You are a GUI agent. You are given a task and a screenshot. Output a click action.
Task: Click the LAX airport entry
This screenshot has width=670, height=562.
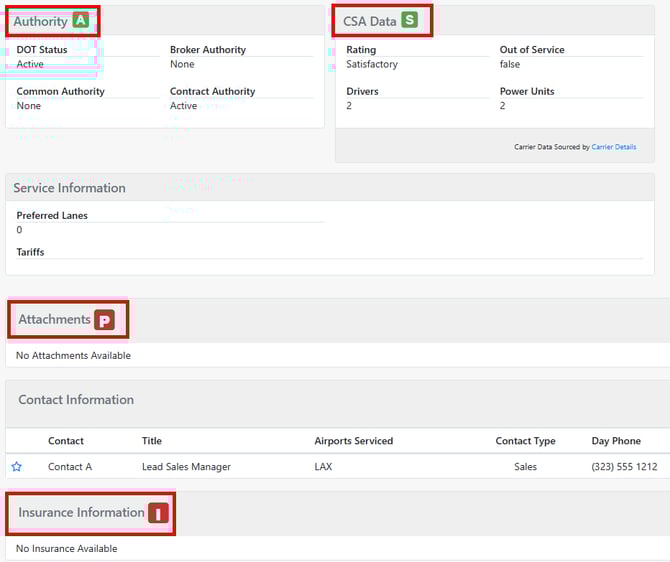(x=323, y=467)
